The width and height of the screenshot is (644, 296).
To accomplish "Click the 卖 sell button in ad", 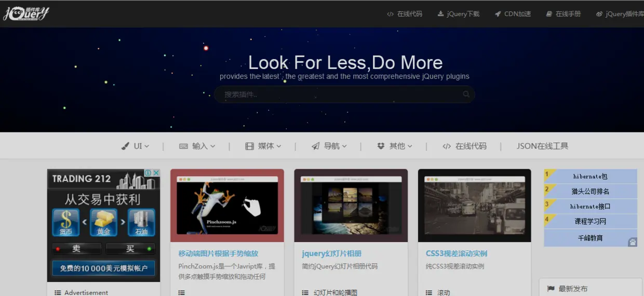I will click(76, 249).
